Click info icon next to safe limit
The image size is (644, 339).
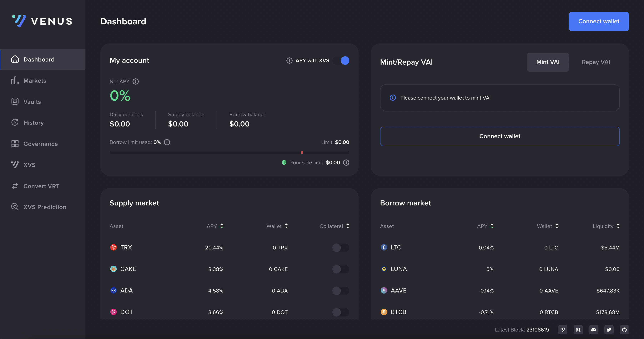[x=346, y=163]
